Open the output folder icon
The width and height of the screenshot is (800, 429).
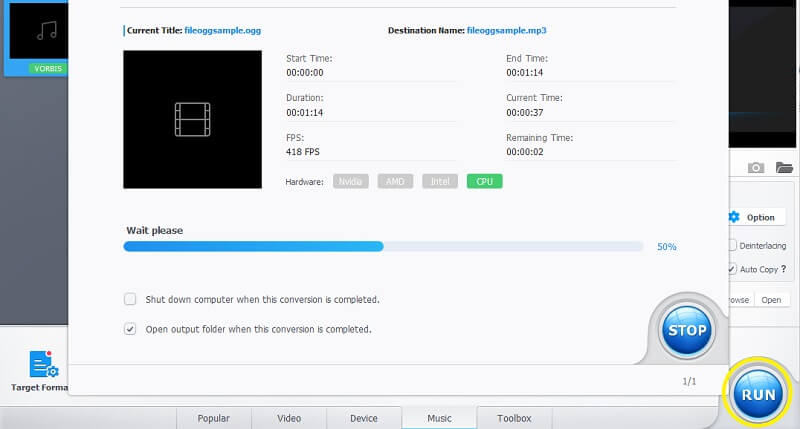coord(784,168)
